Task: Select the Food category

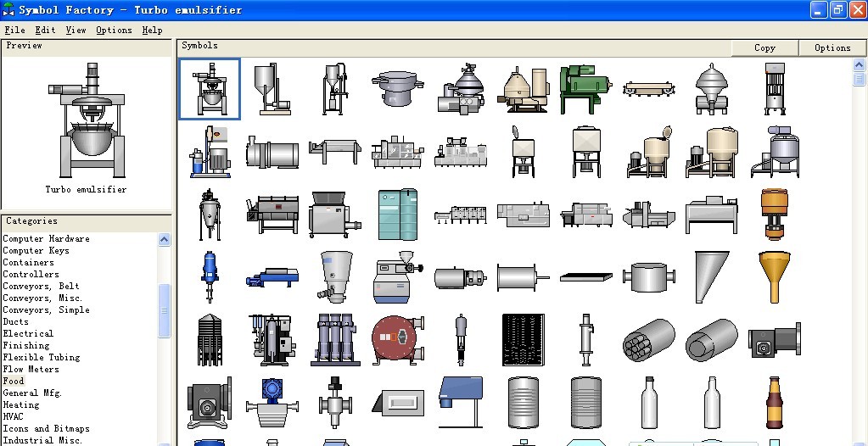Action: click(14, 381)
